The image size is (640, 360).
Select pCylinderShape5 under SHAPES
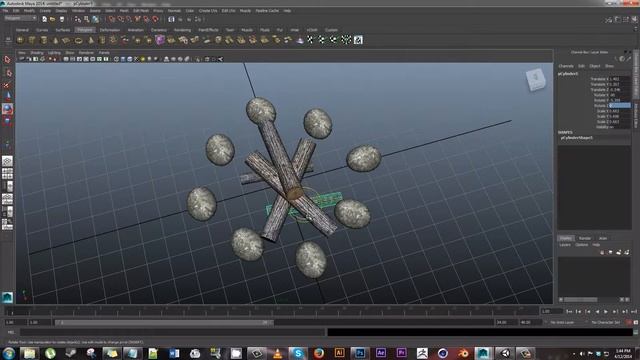point(576,138)
